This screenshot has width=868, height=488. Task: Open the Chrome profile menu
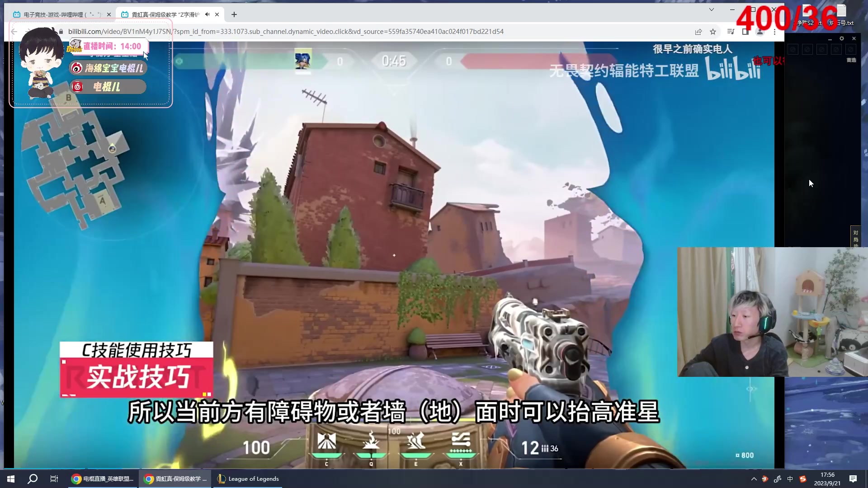760,32
